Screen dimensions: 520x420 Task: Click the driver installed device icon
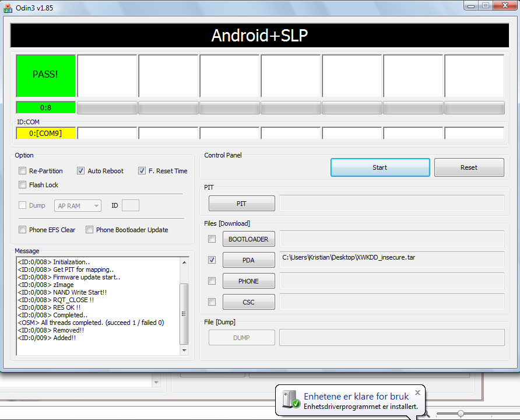pos(291,400)
